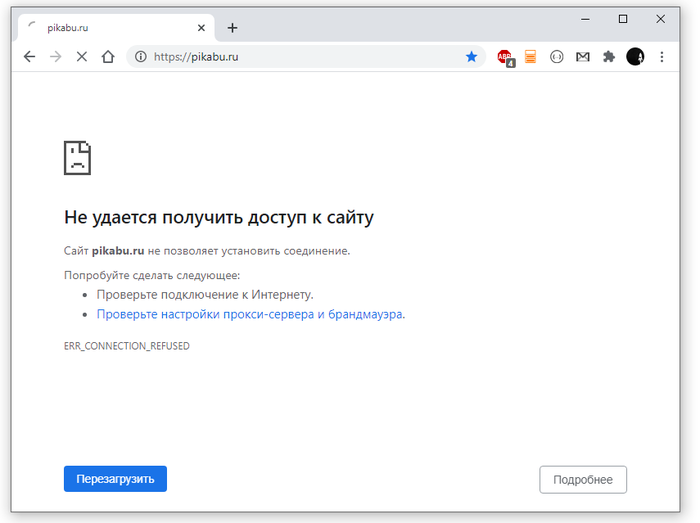Screen dimensions: 700x523
Task: Open the Adblock Plus extension
Action: click(505, 58)
